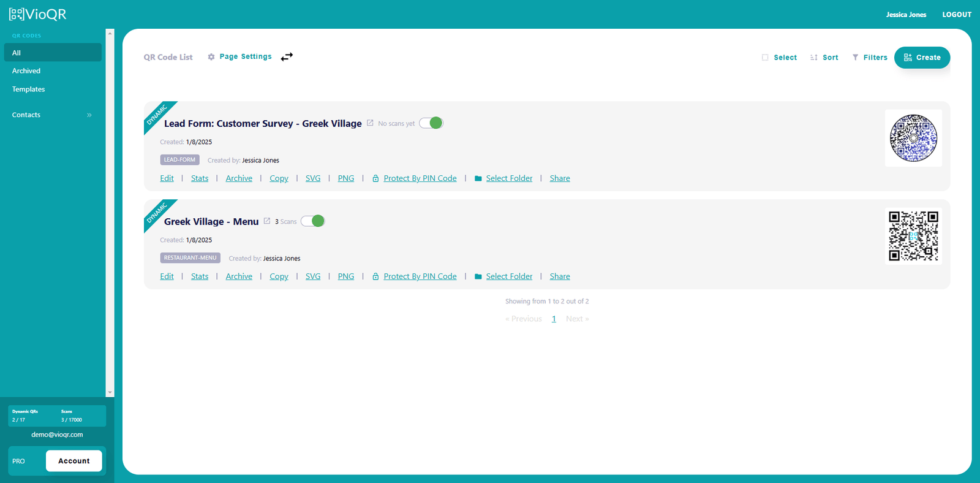Click the folder icon in the Customer Survey row
Viewport: 980px width, 483px height.
[x=478, y=178]
